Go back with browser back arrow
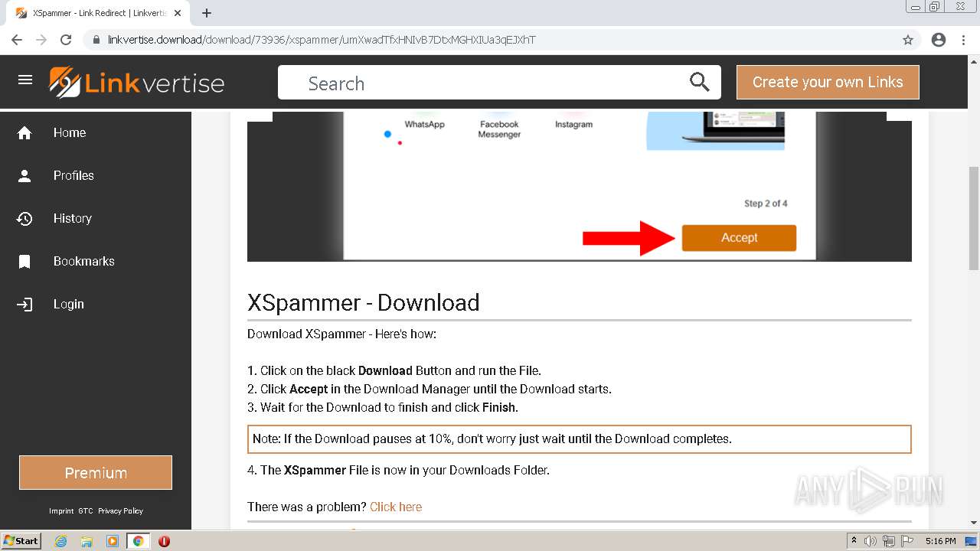 click(17, 40)
